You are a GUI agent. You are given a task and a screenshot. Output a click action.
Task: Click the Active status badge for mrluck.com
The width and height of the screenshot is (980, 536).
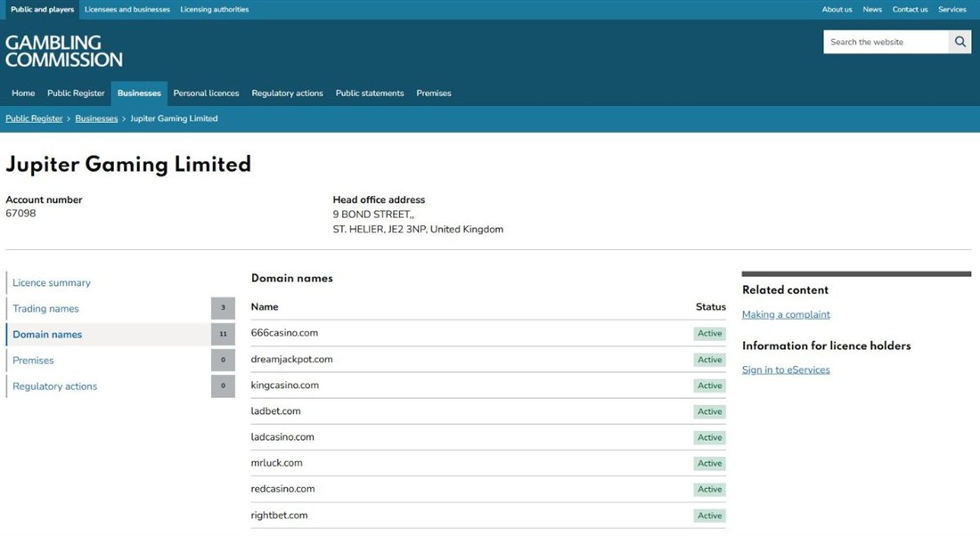709,464
